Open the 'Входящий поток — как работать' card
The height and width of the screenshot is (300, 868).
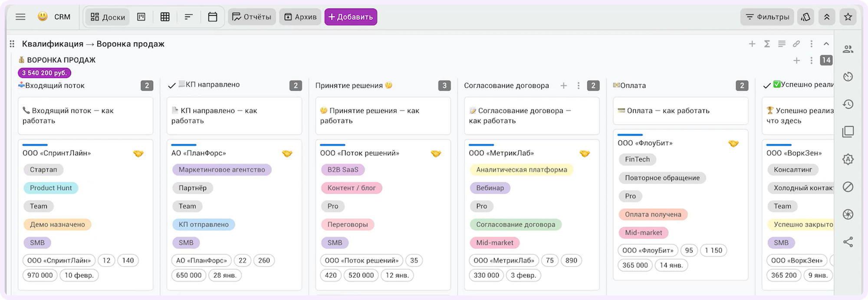pyautogui.click(x=85, y=116)
